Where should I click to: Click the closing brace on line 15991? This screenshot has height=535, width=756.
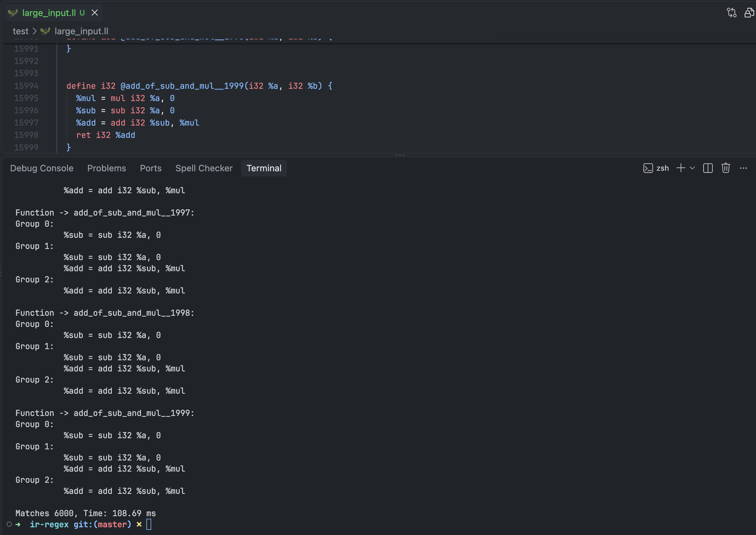click(69, 49)
